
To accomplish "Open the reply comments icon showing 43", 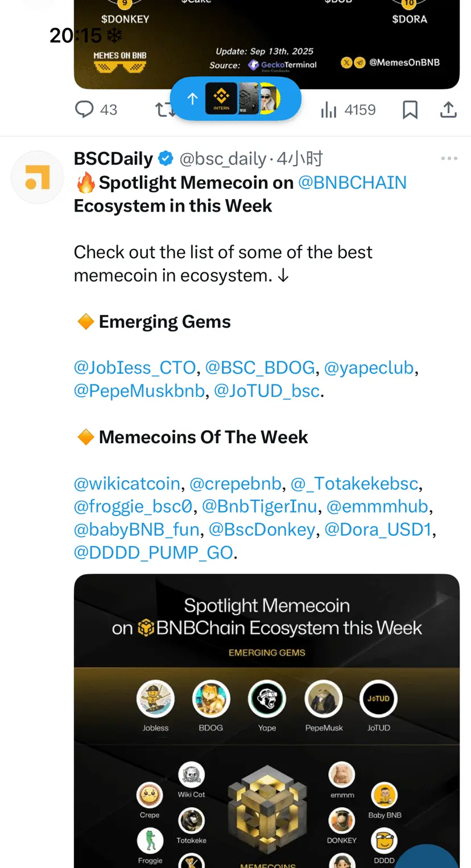I will coord(96,109).
